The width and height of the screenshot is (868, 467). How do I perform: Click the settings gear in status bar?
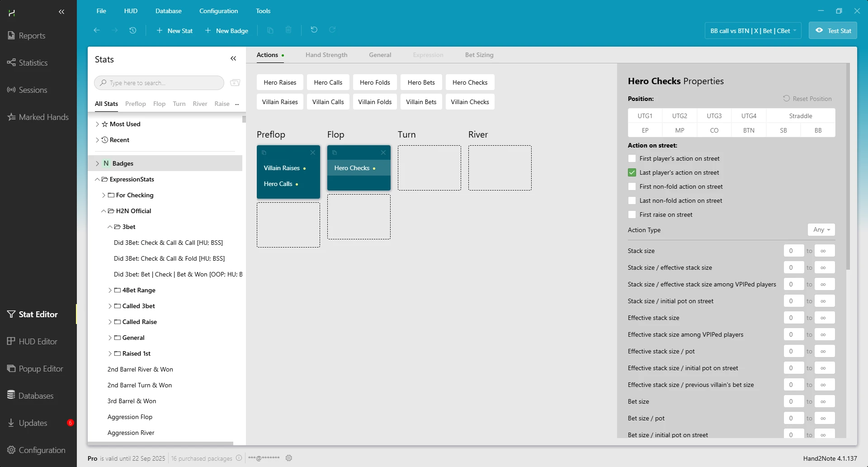pos(289,458)
